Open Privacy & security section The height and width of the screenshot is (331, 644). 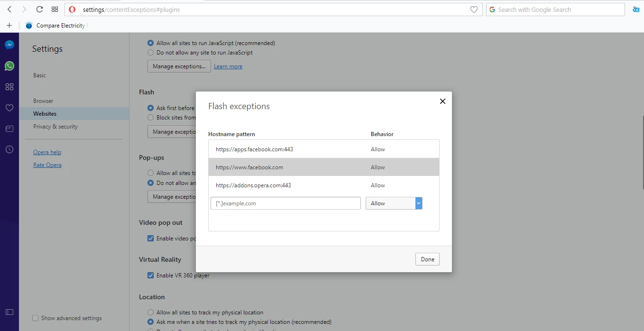(x=55, y=127)
